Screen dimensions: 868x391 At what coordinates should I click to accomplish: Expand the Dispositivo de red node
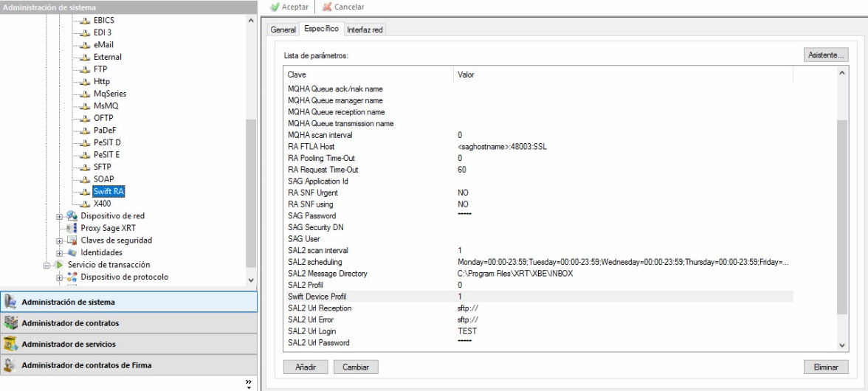tap(60, 216)
